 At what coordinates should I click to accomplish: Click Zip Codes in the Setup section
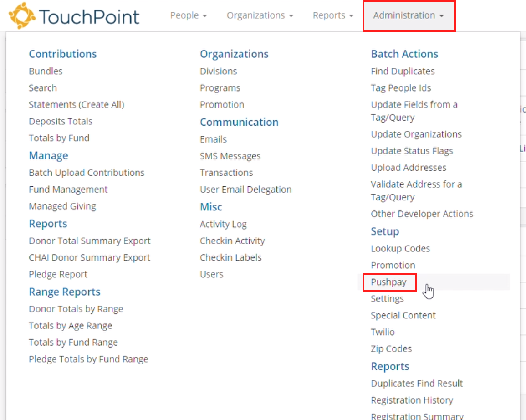pos(391,348)
